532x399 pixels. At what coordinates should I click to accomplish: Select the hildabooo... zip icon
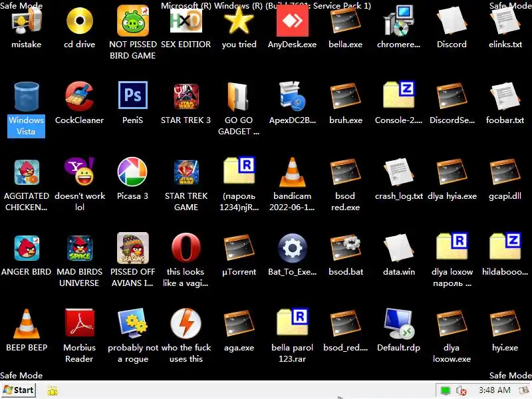click(505, 246)
